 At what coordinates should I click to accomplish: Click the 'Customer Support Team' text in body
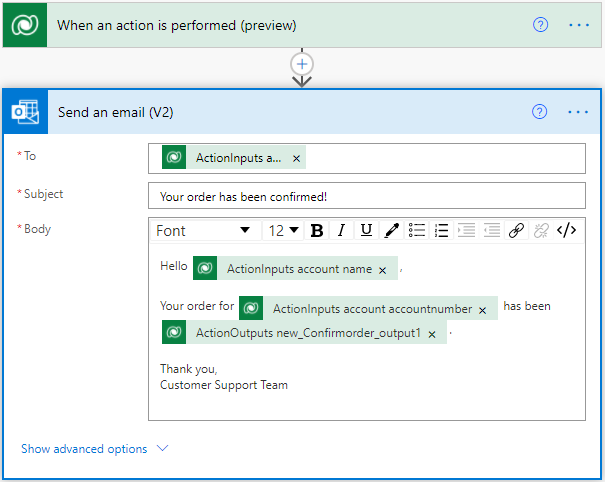coord(224,385)
